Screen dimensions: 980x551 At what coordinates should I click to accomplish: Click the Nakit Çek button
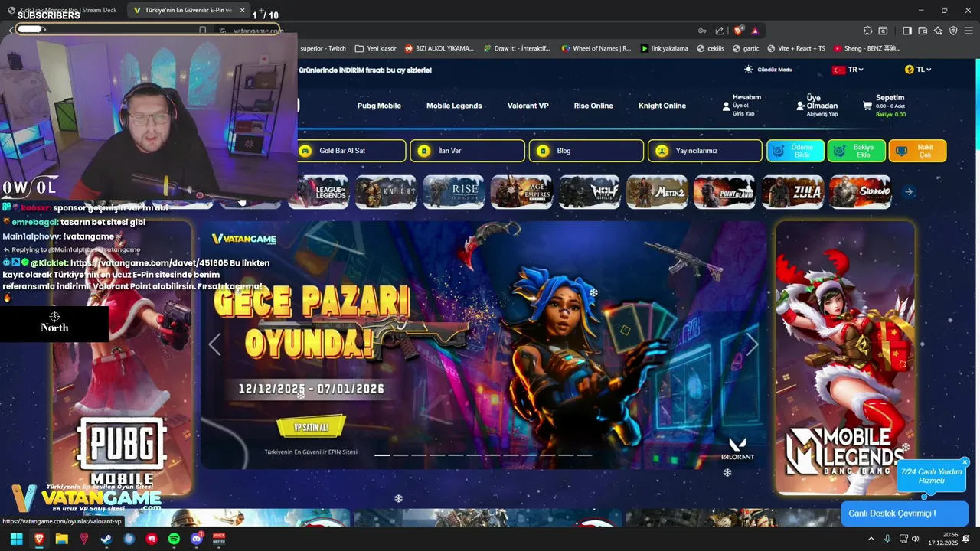918,151
